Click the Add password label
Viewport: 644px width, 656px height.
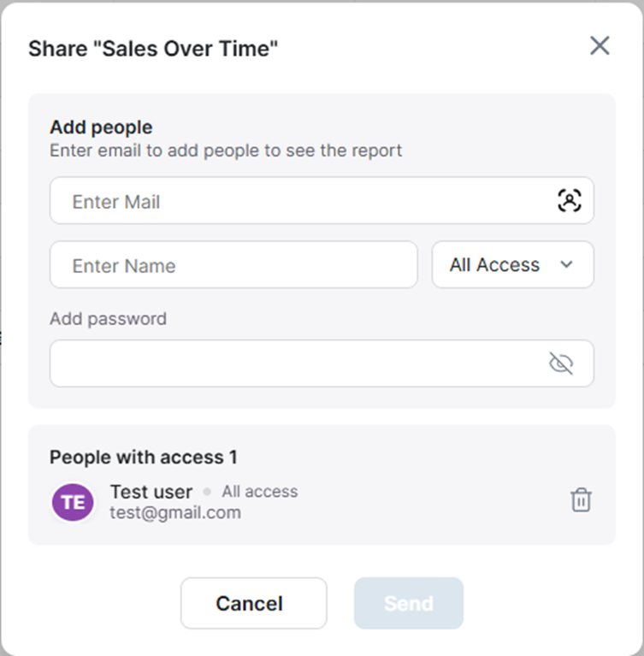pos(108,319)
